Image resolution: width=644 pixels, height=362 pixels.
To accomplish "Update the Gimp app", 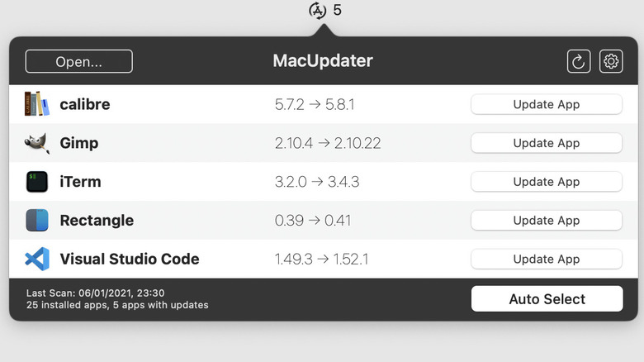I will coord(546,143).
